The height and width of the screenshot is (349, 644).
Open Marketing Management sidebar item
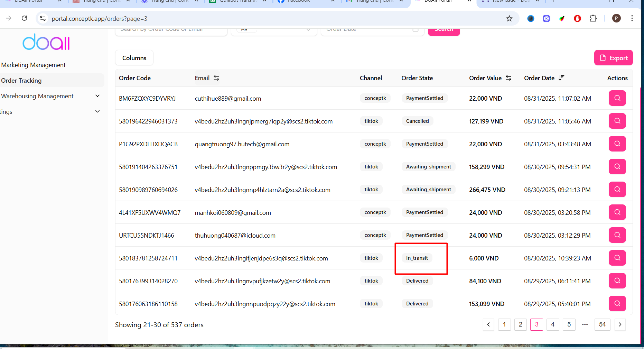pos(33,65)
